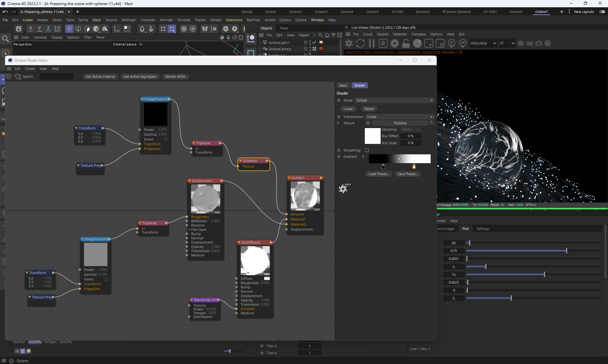Click the Octane send scene icon
Image resolution: width=608 pixels, height=364 pixels.
(349, 43)
